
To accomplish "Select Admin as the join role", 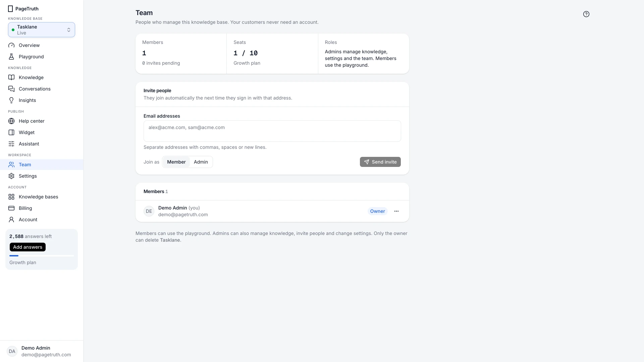I will pos(201,162).
